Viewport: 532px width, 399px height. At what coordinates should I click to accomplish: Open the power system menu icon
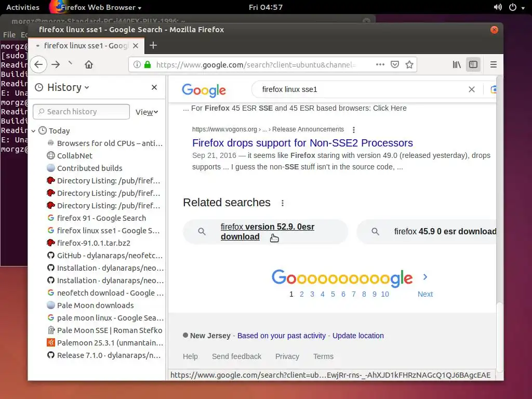(513, 7)
